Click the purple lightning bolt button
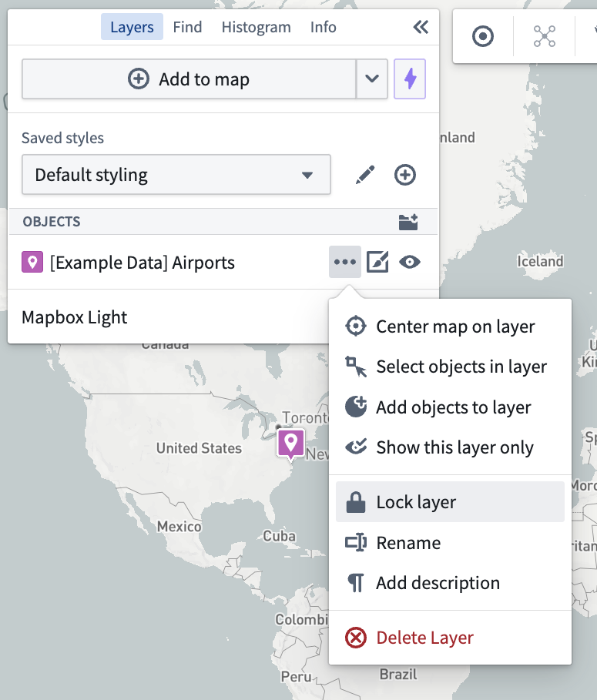 (410, 79)
